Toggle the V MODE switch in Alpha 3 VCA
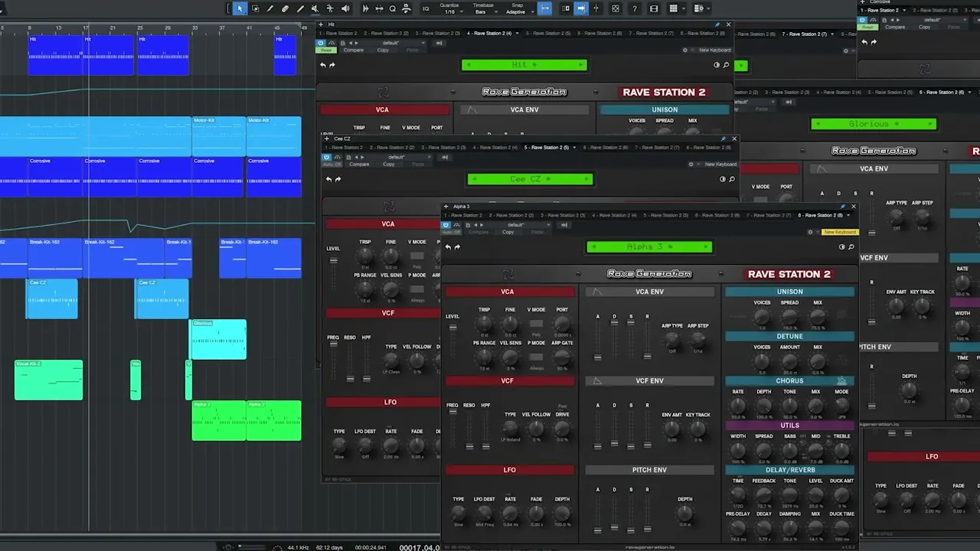The image size is (980, 551). tap(536, 324)
